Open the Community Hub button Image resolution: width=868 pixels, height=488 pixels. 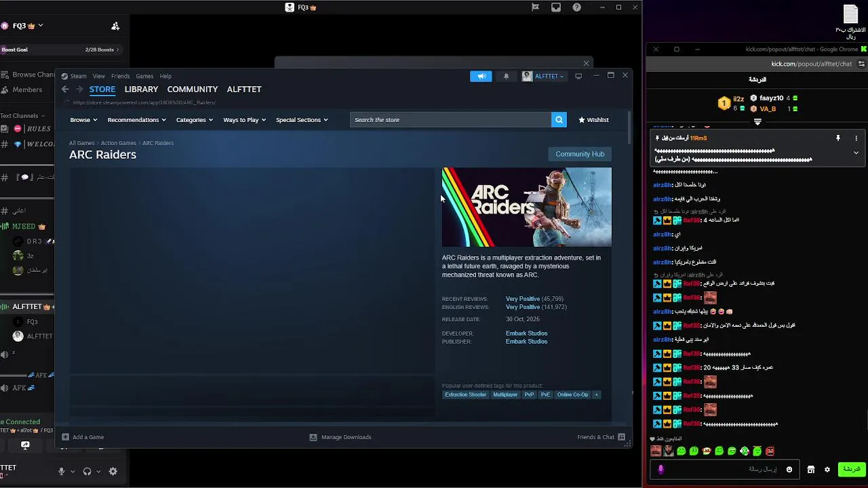580,154
